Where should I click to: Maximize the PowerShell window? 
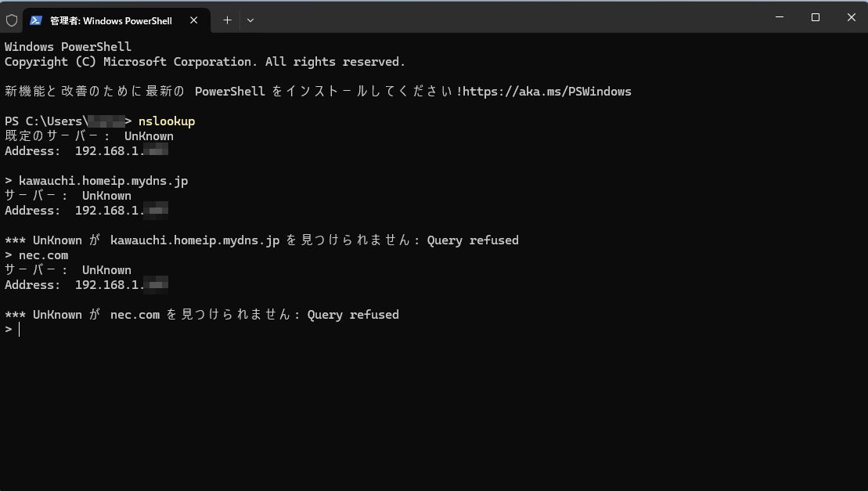816,17
